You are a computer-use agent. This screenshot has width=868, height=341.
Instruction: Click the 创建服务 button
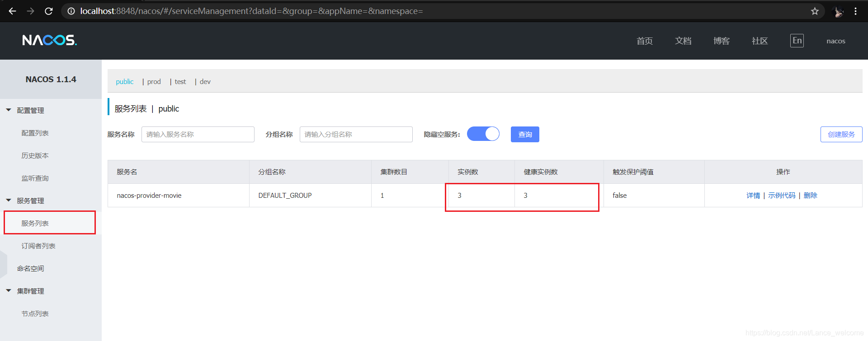(x=841, y=134)
